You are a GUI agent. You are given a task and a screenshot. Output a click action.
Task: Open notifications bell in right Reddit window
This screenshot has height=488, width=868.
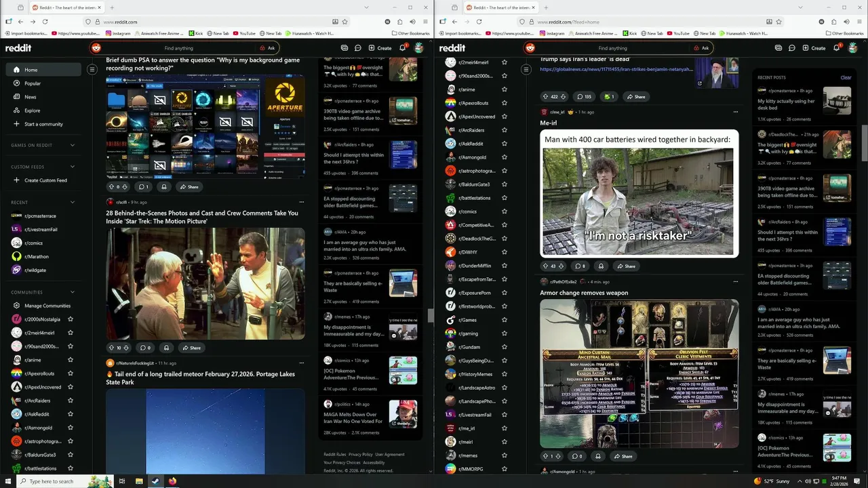tap(836, 48)
